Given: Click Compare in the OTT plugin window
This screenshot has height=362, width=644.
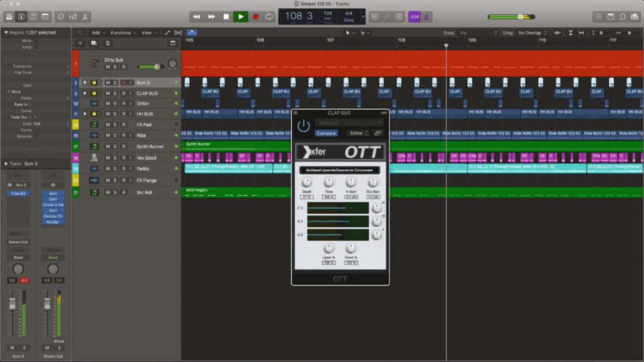Looking at the screenshot, I should click(x=326, y=133).
